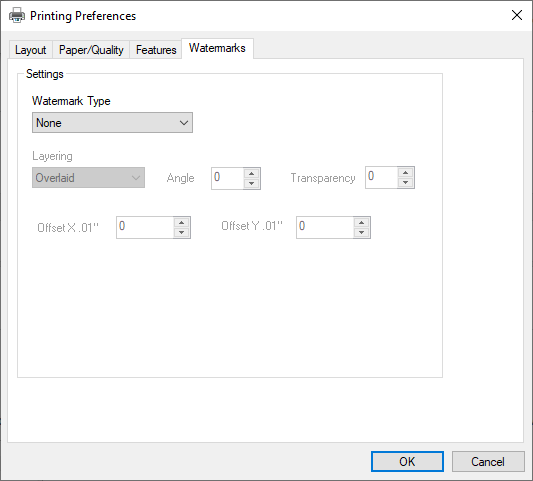Click the OK button
Screen dimensions: 533x481
407,462
